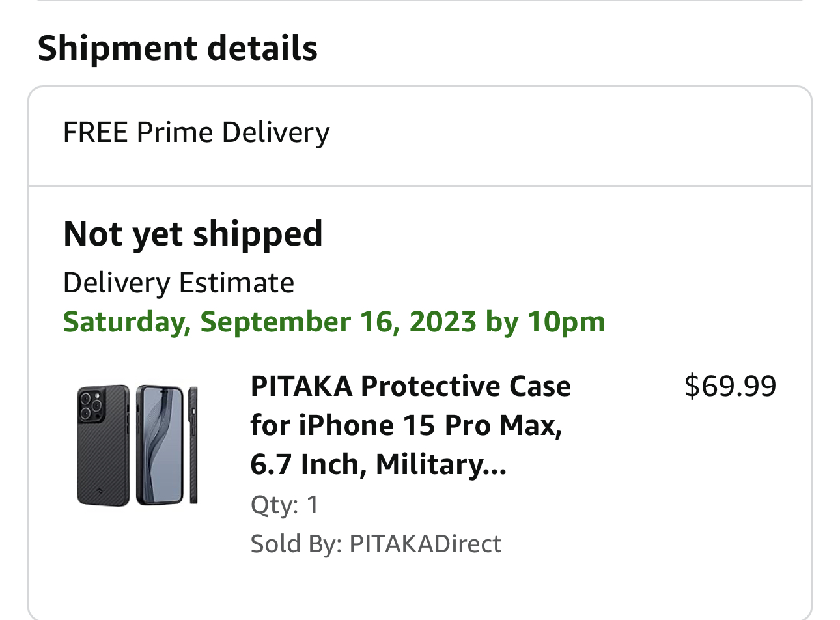Viewport: 840px width, 620px height.
Task: Click the "Delivery Estimate" label
Action: [x=178, y=283]
